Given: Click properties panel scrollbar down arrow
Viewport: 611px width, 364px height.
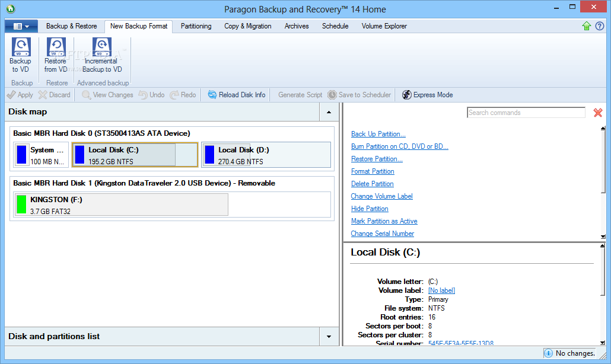Looking at the screenshot, I should (x=603, y=343).
